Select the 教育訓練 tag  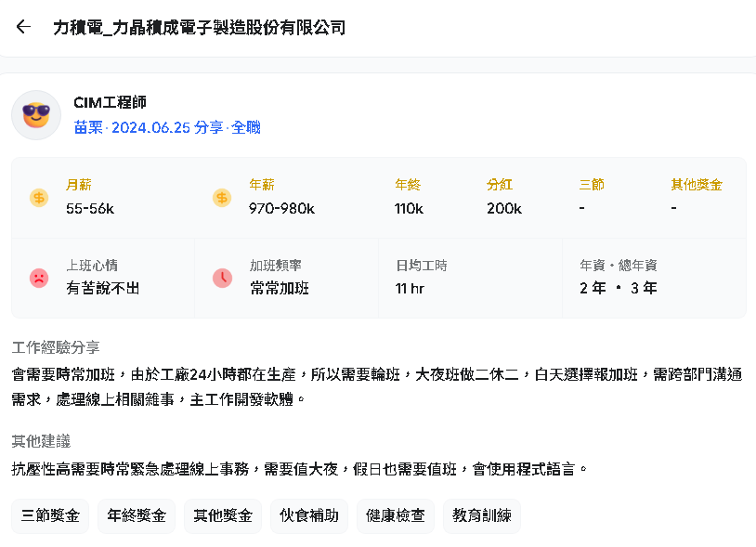482,515
